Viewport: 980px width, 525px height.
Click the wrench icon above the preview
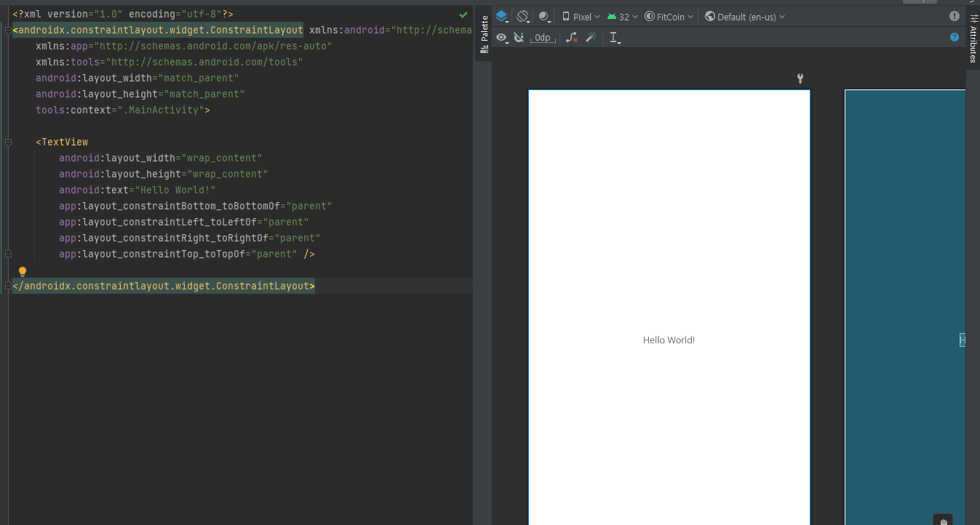click(800, 79)
